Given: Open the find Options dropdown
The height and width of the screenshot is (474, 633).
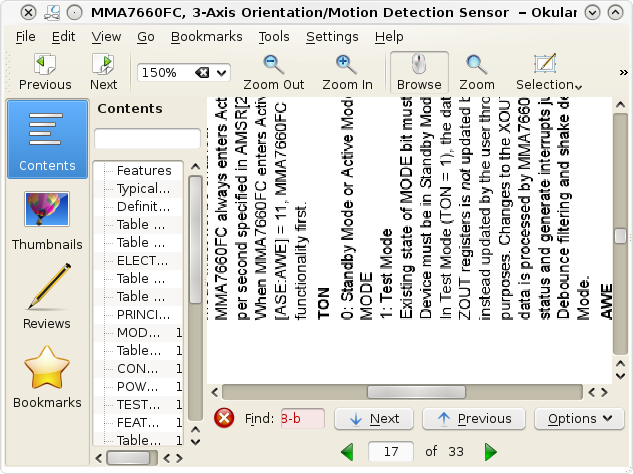Looking at the screenshot, I should 579,419.
